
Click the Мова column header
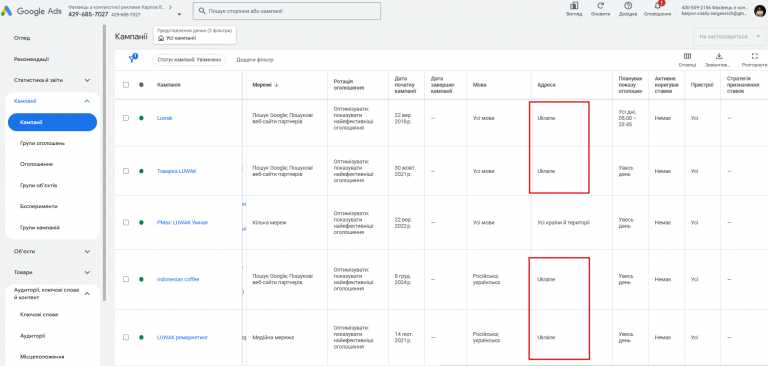point(479,85)
